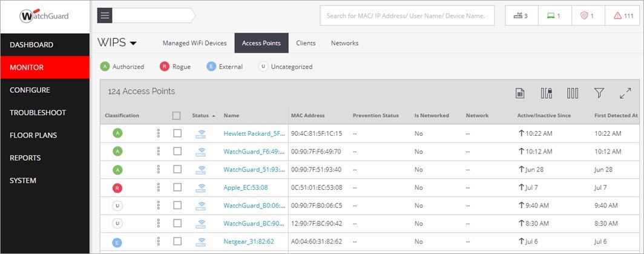Screen dimensions: 644x254
Task: Click the column lock icon
Action: tap(546, 93)
